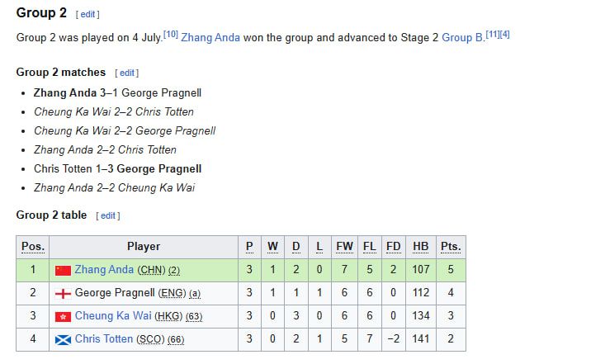This screenshot has height=364, width=591.
Task: Open citation reference 4
Action: (504, 35)
